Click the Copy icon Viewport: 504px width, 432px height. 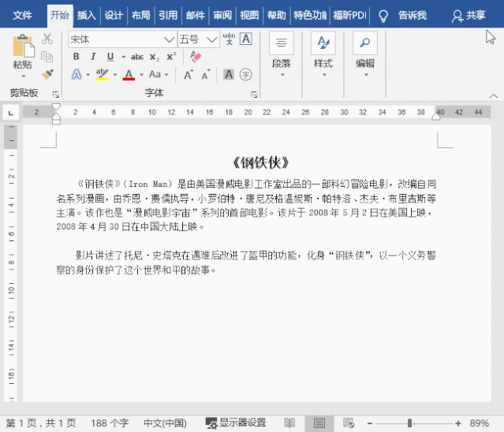point(47,57)
